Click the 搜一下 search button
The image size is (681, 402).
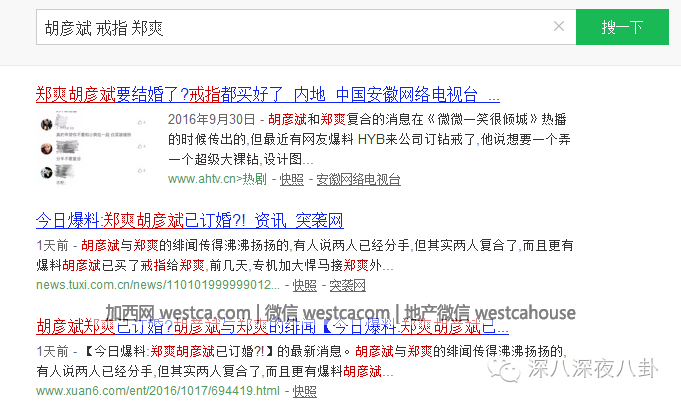[622, 27]
